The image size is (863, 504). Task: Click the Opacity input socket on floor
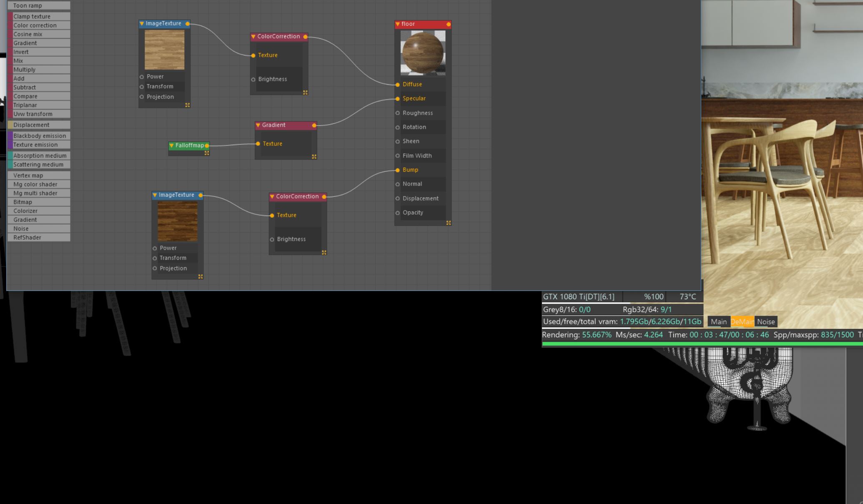coord(397,213)
